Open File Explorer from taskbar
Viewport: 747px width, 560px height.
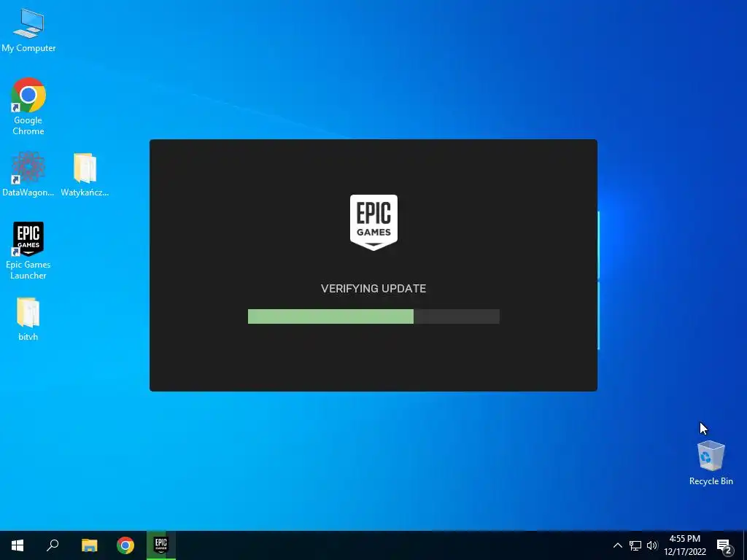89,545
